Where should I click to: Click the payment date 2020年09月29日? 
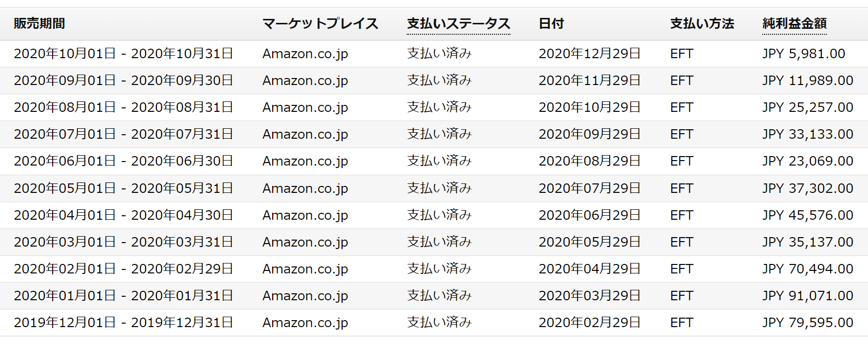pos(589,134)
